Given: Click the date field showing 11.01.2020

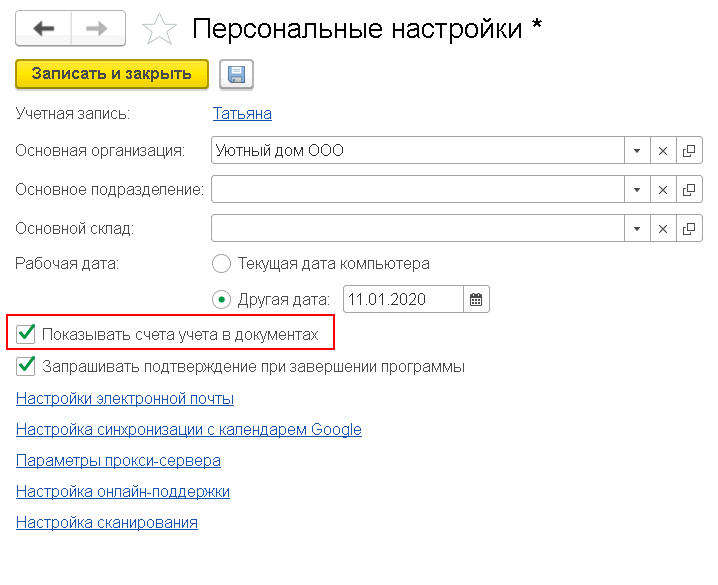Looking at the screenshot, I should tap(403, 299).
